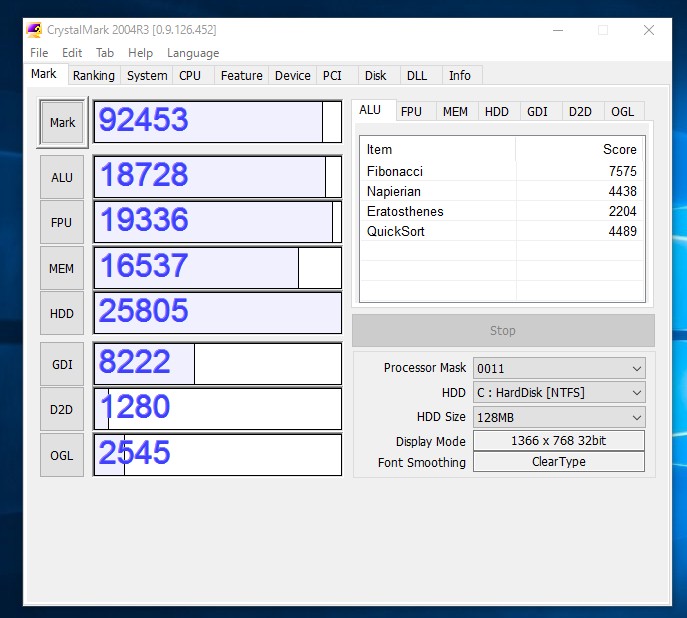
Task: Select the Eratosthenes row
Action: (x=502, y=212)
